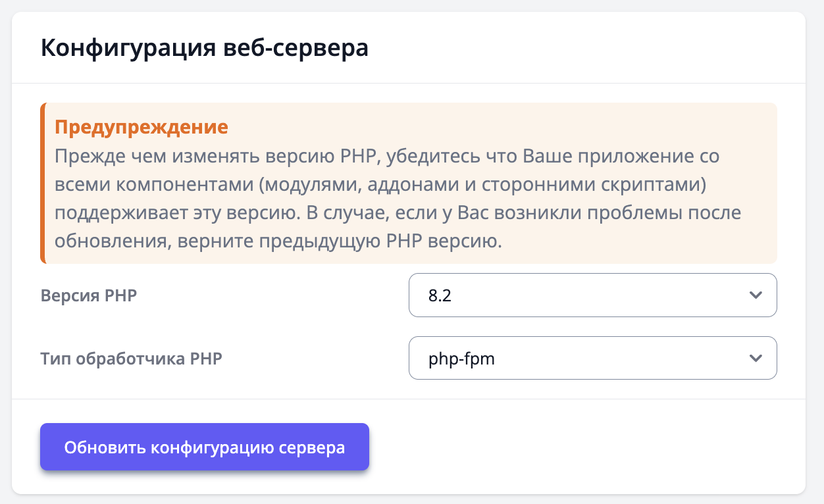Click the warning line mentioning модулями, аддонами
Screen dimensions: 824x504
click(380, 186)
